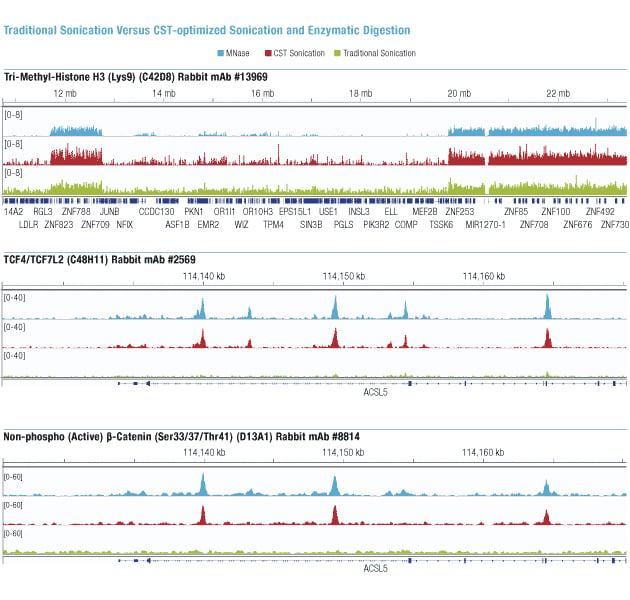Click the Non-phospho β-Catenin #8814 heading

182,436
